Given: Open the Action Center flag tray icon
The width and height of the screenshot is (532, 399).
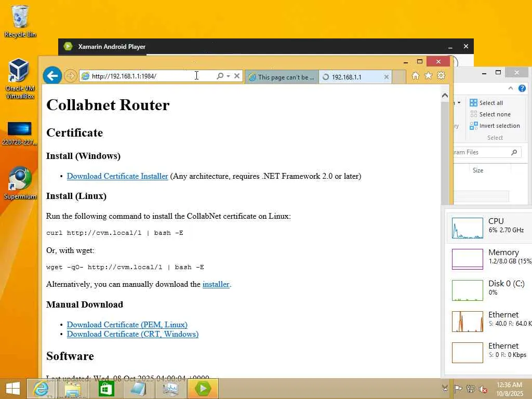Looking at the screenshot, I should click(458, 389).
